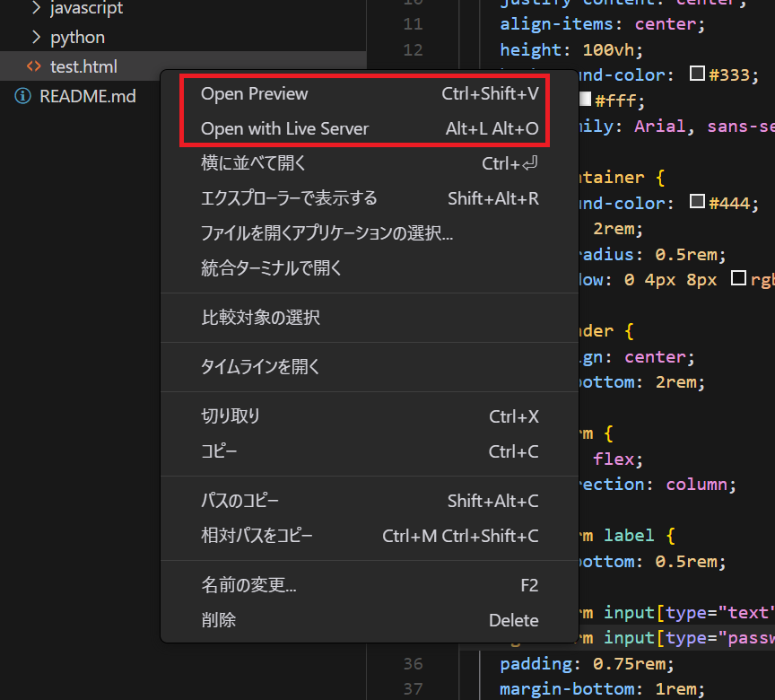The image size is (775, 700).
Task: Choose Open with Live Server
Action: [x=370, y=129]
